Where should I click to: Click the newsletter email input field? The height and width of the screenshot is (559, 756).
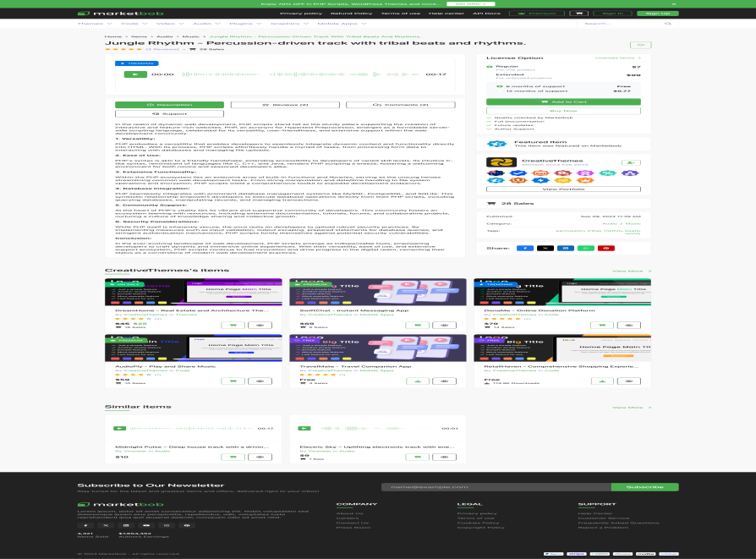(493, 487)
